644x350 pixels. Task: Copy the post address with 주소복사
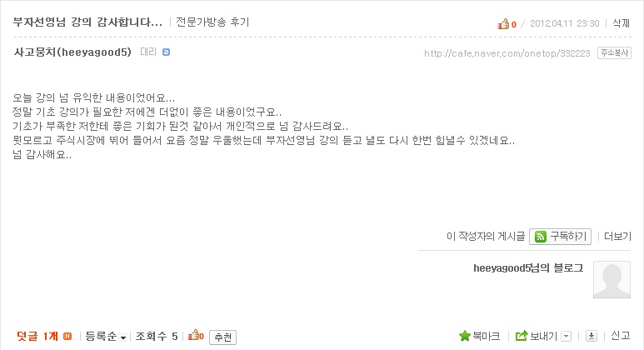pyautogui.click(x=614, y=53)
